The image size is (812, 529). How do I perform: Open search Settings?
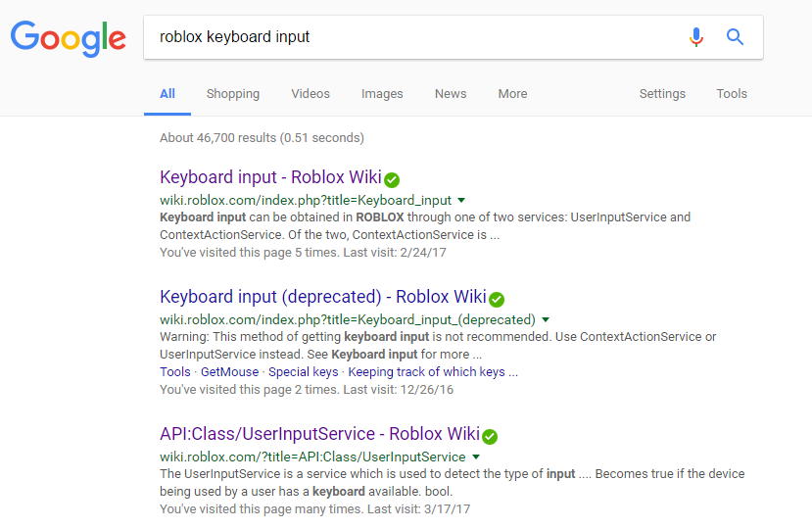coord(662,94)
